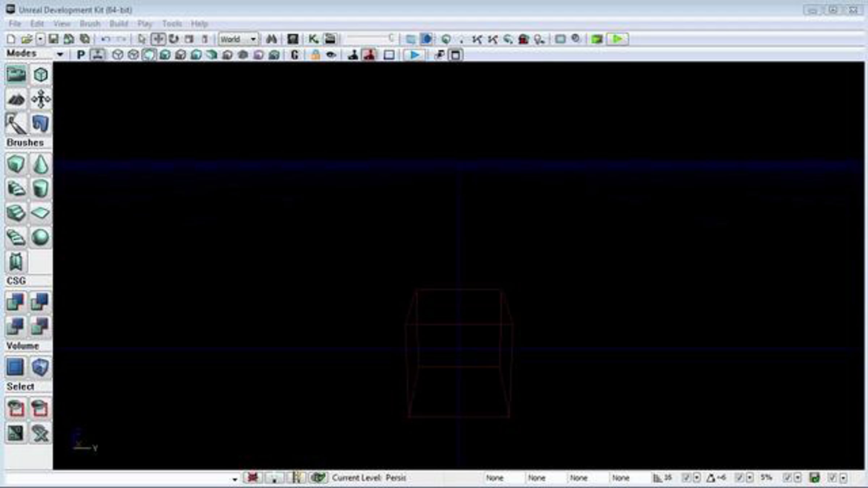Open search with binoculars icon
The image size is (868, 488).
[x=271, y=39]
